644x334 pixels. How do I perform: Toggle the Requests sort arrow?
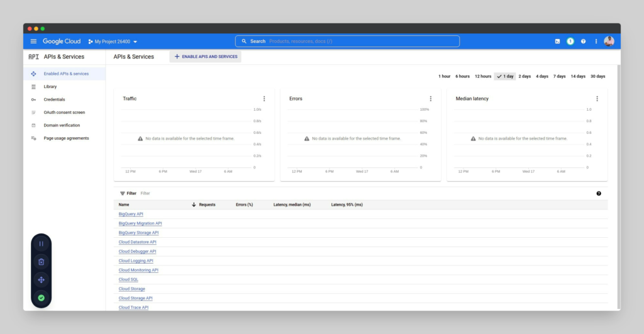tap(194, 204)
